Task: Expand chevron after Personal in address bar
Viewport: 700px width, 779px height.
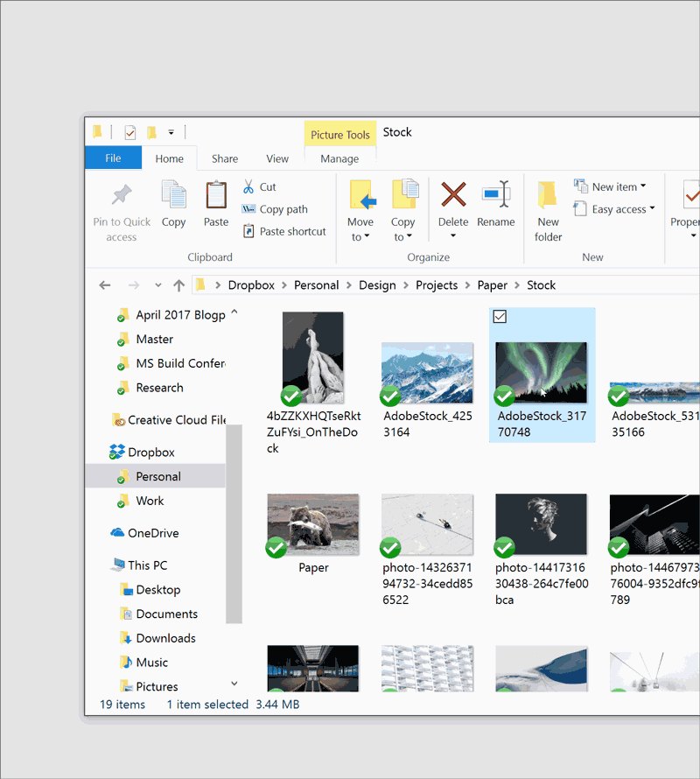Action: click(x=349, y=285)
